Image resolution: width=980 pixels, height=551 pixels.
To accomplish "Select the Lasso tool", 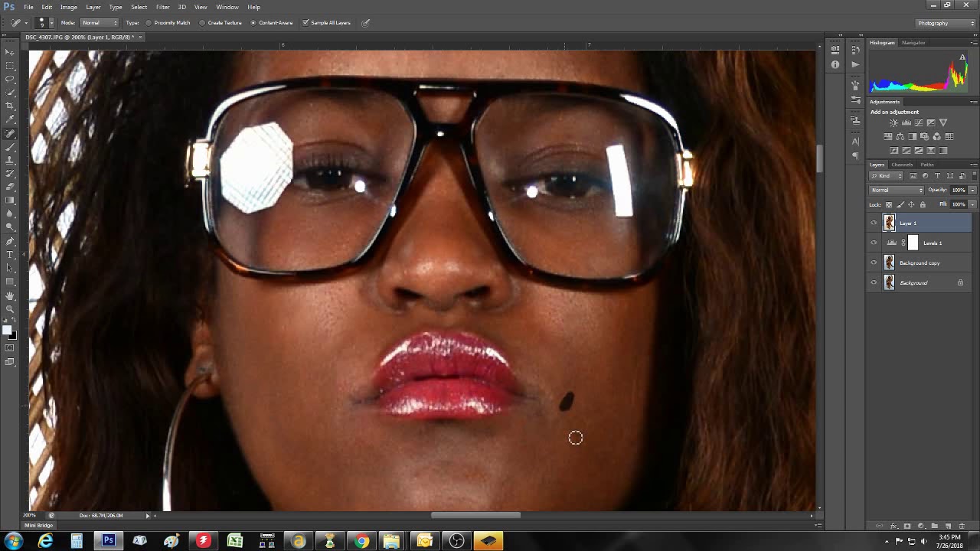I will pos(10,79).
